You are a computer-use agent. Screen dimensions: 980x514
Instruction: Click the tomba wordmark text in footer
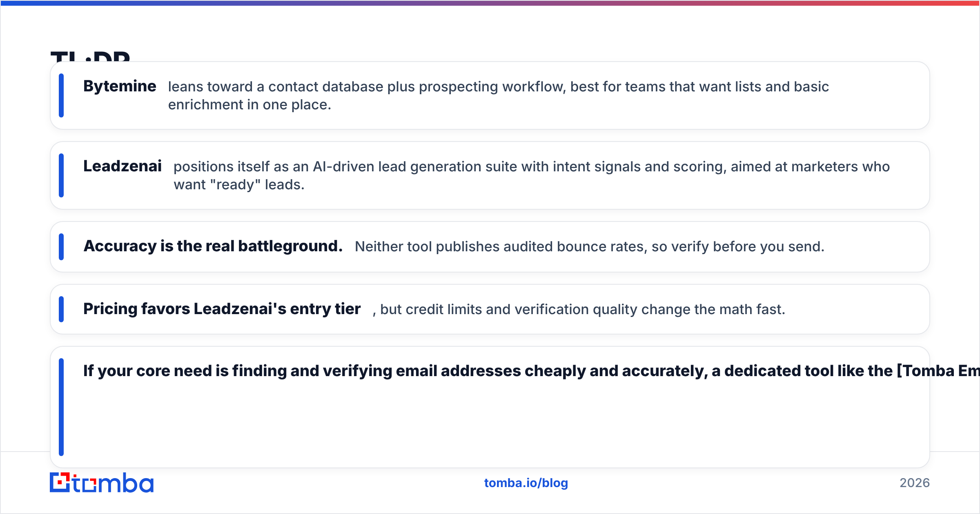click(113, 483)
